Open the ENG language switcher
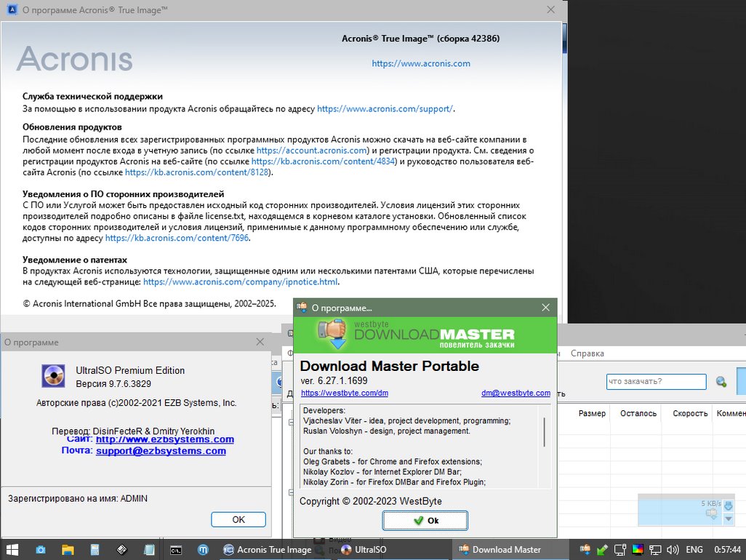Screen dimensions: 746x560 coord(694,550)
